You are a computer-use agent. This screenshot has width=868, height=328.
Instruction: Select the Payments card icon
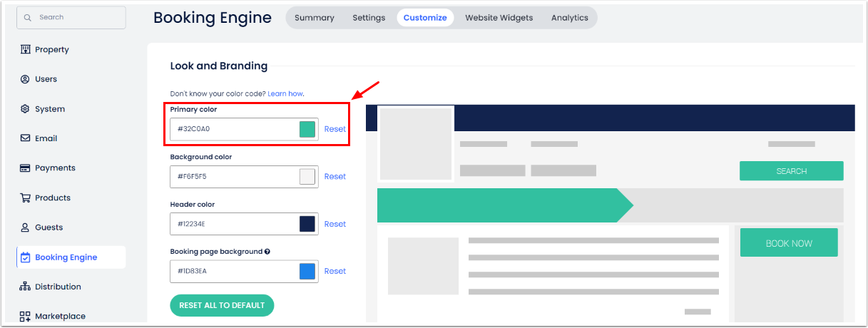pyautogui.click(x=26, y=168)
